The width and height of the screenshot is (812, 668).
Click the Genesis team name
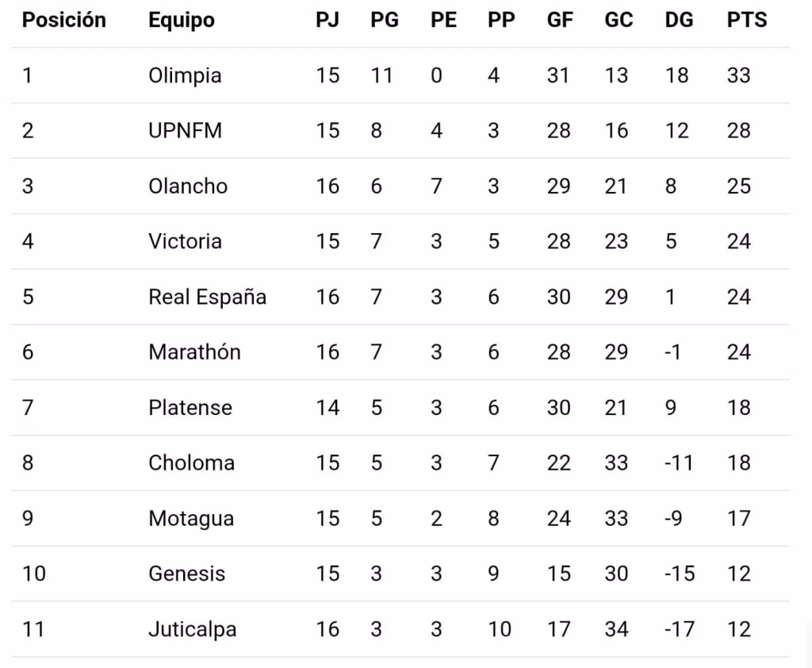(x=186, y=574)
